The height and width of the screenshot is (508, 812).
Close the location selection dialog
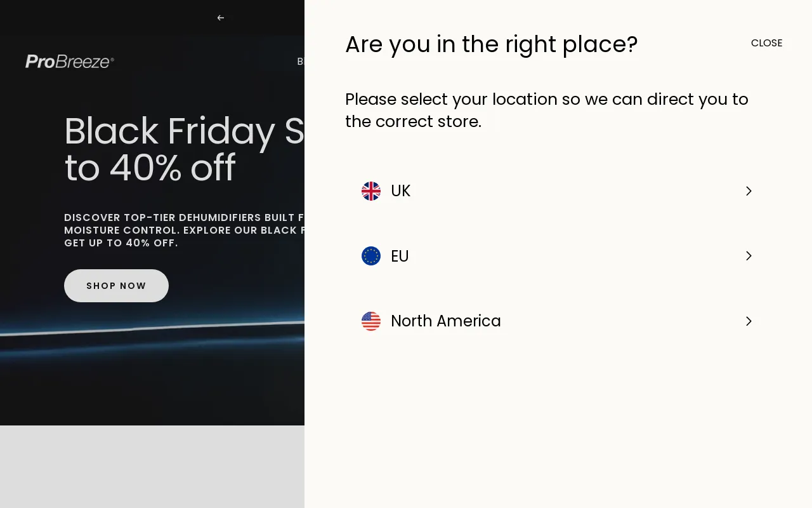pos(766,43)
